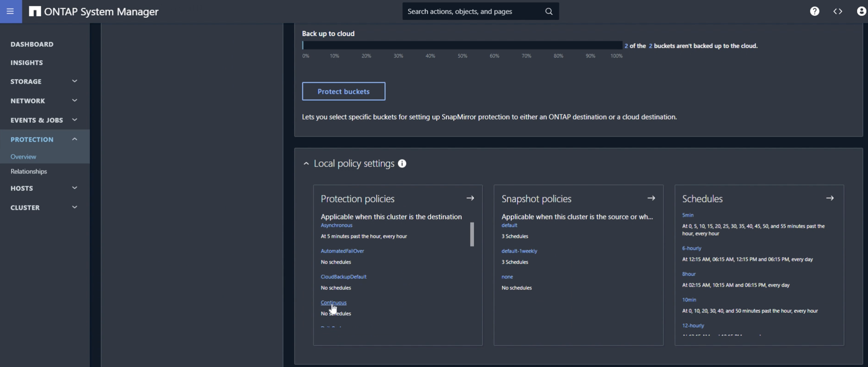
Task: Click the Protect buckets button
Action: tap(343, 91)
